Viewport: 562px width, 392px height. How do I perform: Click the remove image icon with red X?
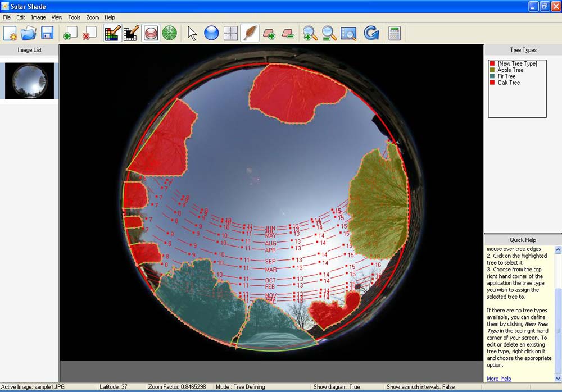tap(88, 34)
